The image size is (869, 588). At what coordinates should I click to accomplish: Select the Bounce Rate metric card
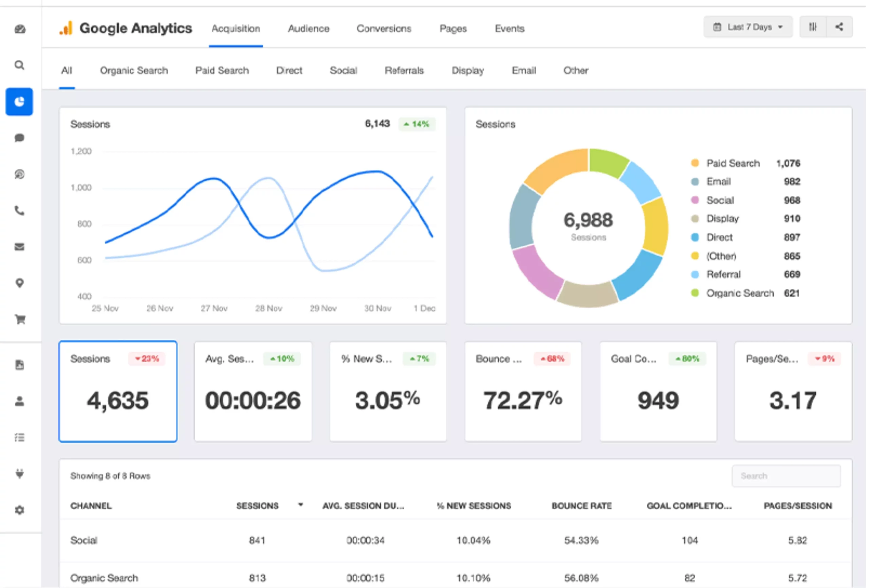click(x=523, y=391)
